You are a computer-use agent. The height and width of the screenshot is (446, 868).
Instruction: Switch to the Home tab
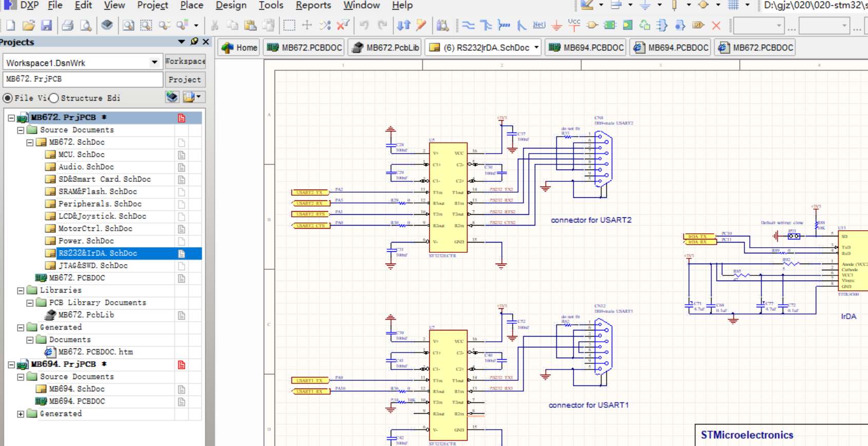click(239, 47)
